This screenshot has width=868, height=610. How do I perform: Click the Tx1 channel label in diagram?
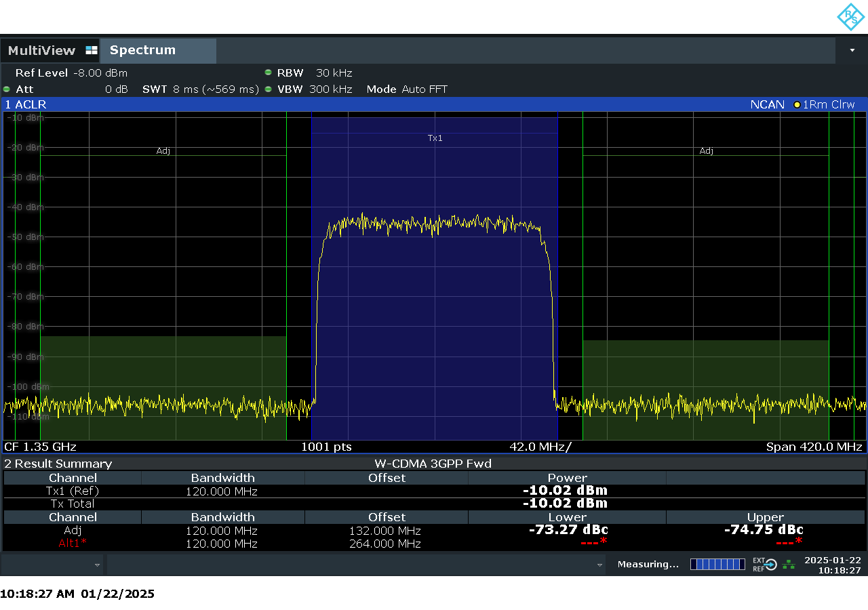(x=435, y=138)
